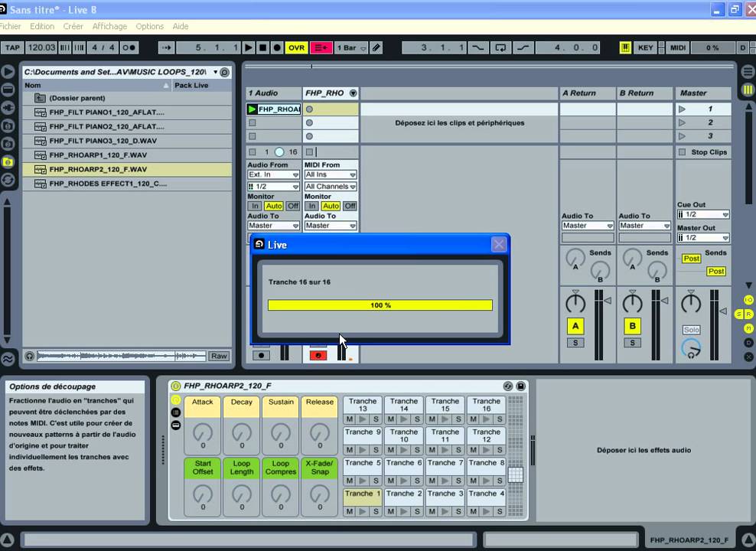This screenshot has width=756, height=551.
Task: Click the Raw preview button
Action: click(x=219, y=357)
